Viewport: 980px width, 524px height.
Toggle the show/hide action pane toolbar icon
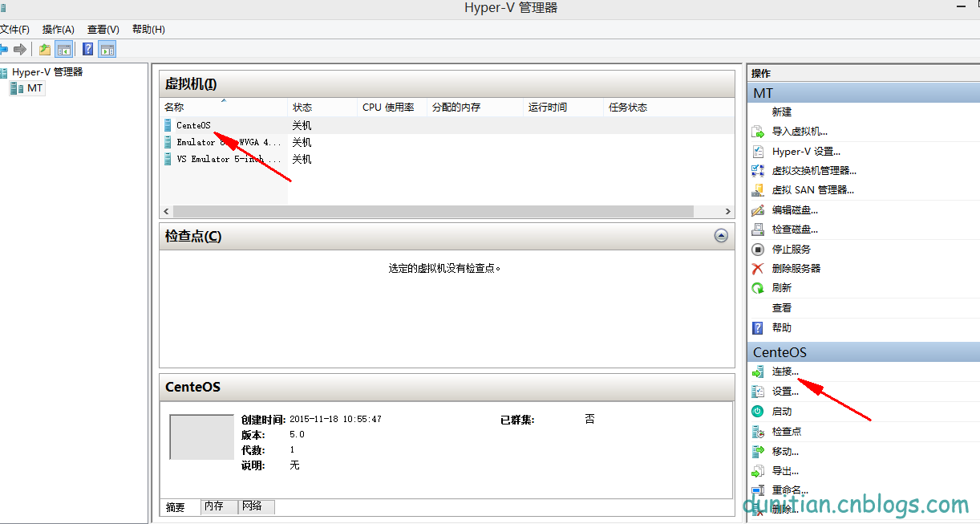(x=107, y=49)
